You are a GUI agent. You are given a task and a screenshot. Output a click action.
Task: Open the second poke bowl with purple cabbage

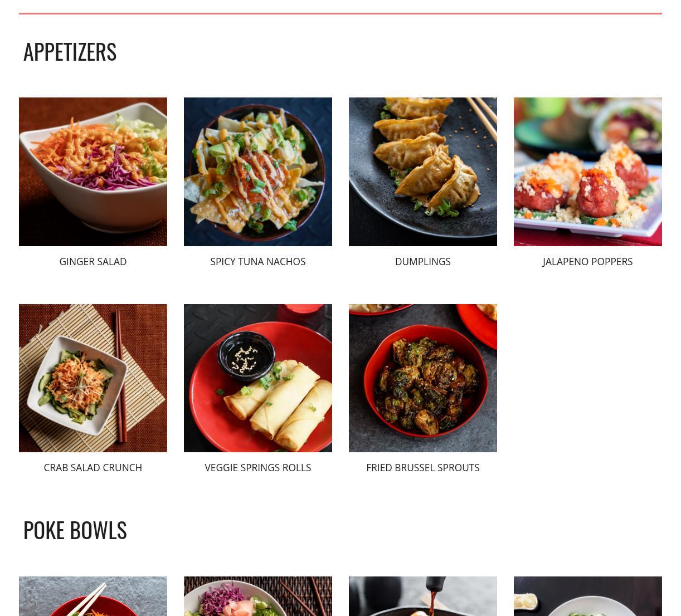pyautogui.click(x=258, y=596)
